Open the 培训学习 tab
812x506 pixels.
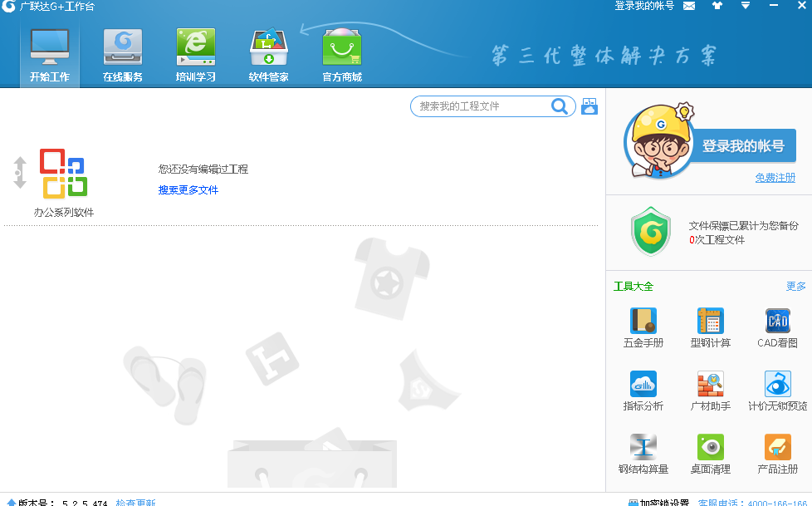tap(196, 56)
